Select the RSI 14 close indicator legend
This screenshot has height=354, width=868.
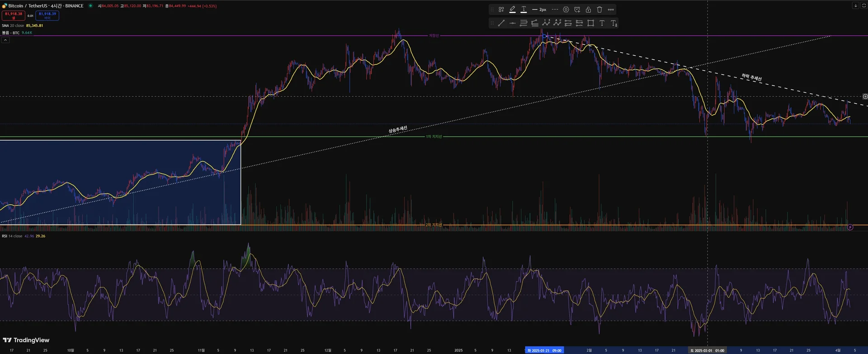12,236
